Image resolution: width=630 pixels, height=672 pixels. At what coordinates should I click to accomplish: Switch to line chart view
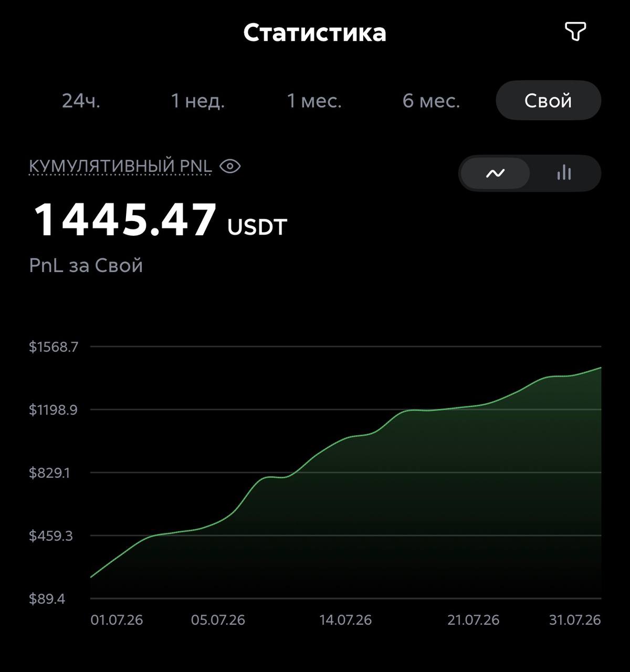(x=495, y=173)
